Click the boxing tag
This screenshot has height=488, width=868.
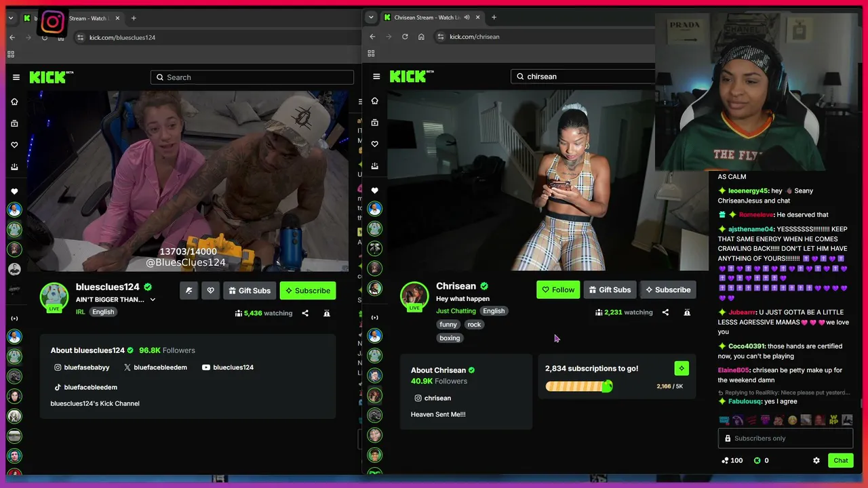click(x=450, y=338)
